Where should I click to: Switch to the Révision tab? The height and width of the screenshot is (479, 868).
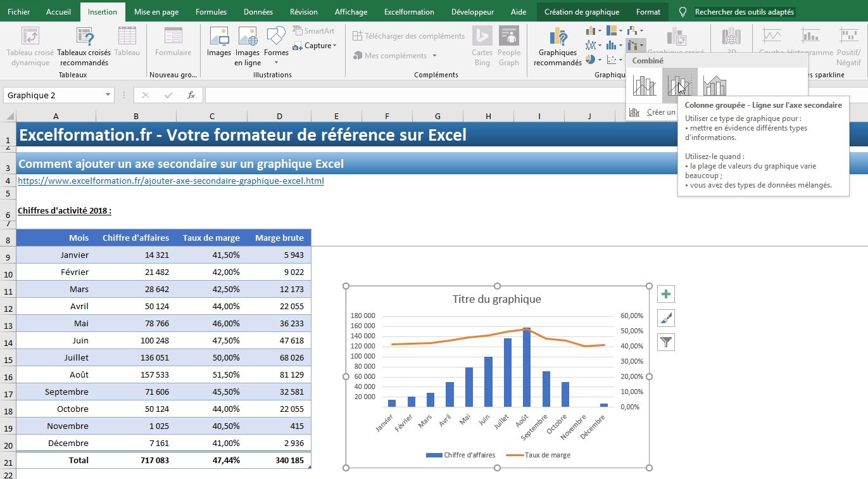[x=304, y=11]
